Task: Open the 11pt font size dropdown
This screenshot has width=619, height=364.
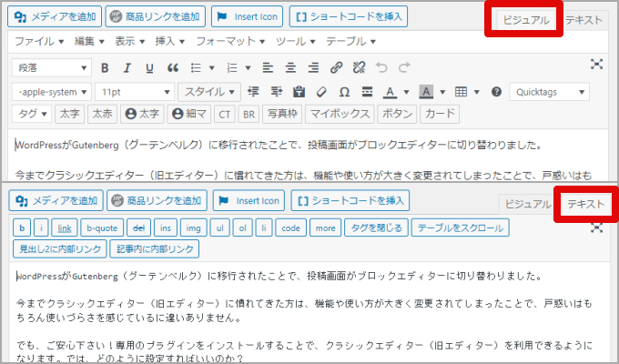Action: pyautogui.click(x=135, y=92)
